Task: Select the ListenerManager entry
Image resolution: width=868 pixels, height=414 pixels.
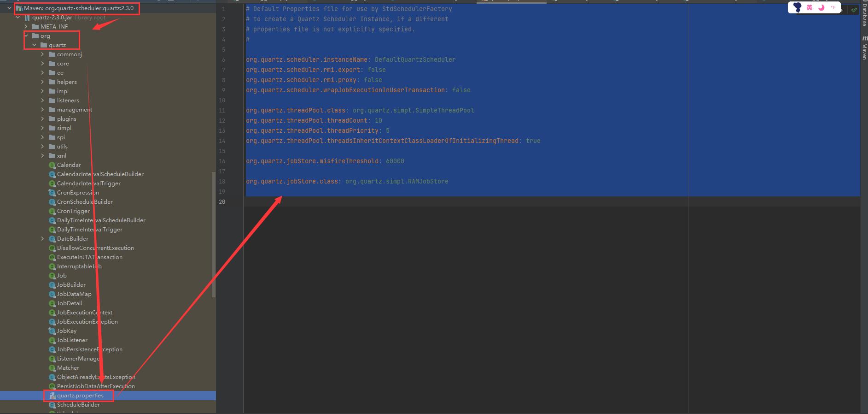Action: pyautogui.click(x=78, y=358)
